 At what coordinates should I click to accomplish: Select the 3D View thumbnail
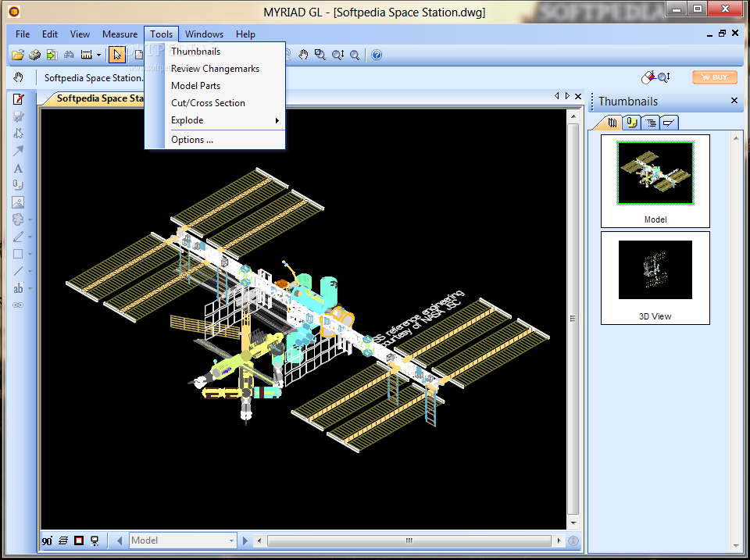click(655, 278)
